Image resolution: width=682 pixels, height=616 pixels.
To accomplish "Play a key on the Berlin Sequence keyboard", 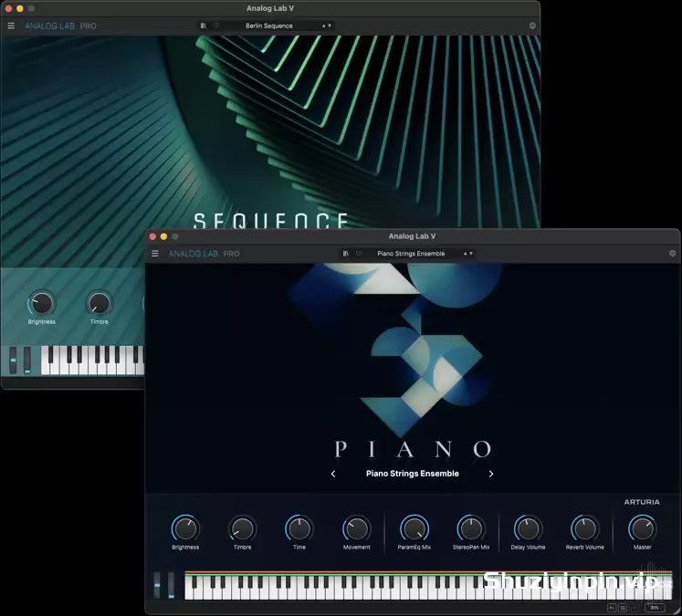I will tap(92, 360).
